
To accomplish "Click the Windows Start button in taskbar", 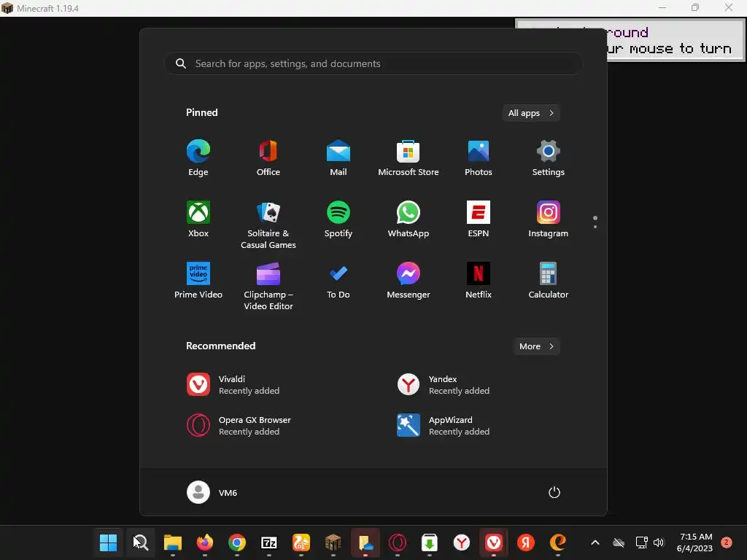I will pyautogui.click(x=108, y=542).
